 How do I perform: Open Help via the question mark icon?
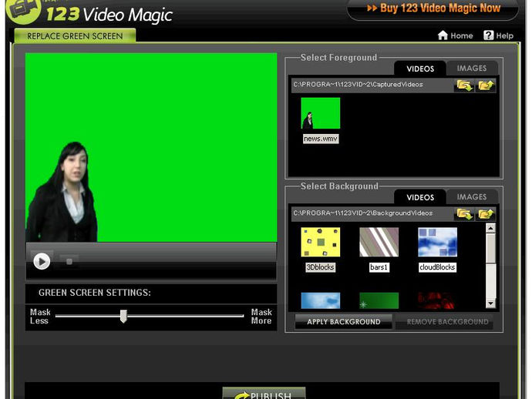[488, 35]
